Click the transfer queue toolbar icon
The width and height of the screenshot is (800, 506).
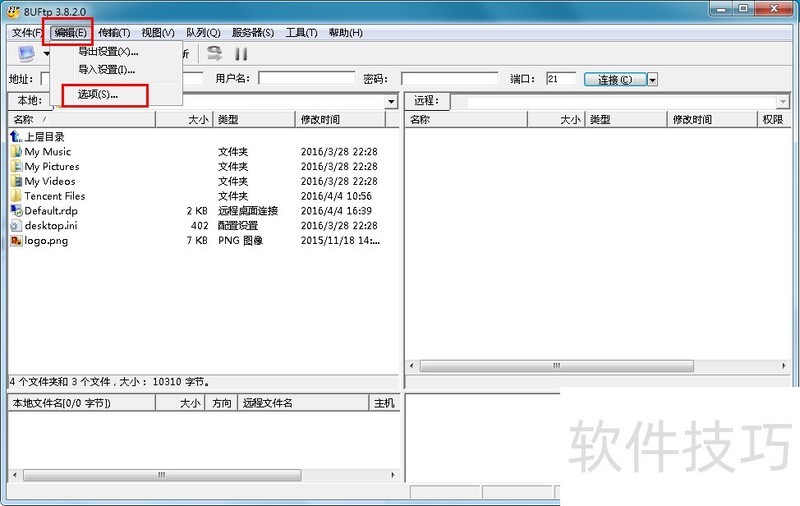click(214, 54)
